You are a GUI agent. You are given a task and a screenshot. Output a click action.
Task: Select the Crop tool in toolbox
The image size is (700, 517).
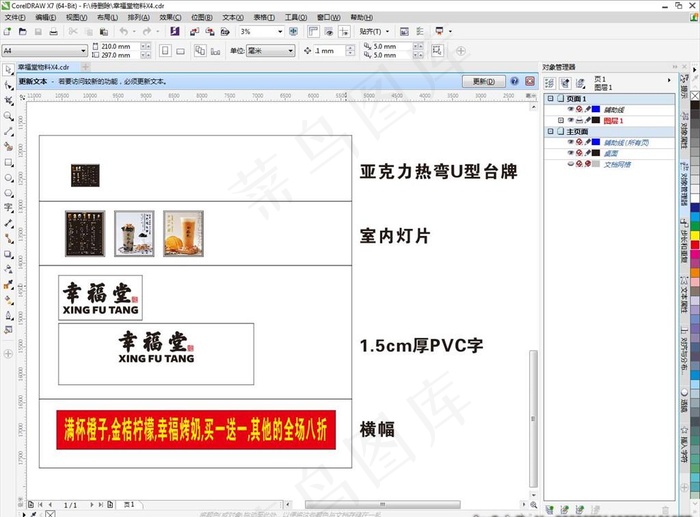pos(8,101)
